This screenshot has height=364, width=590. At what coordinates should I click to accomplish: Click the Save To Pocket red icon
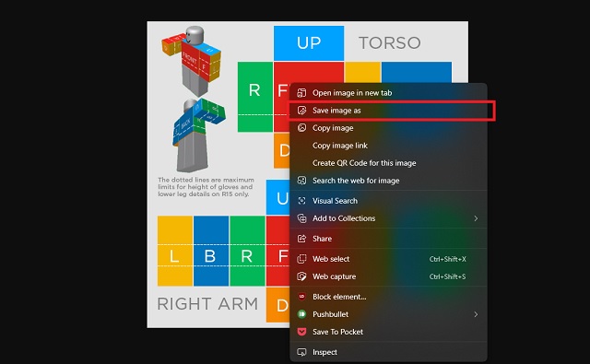click(x=301, y=332)
